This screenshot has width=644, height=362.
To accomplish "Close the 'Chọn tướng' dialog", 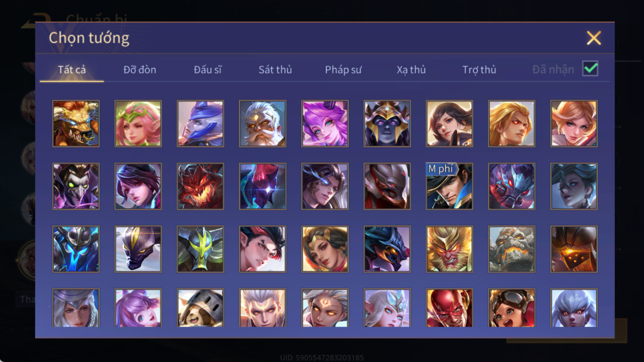I will click(594, 38).
